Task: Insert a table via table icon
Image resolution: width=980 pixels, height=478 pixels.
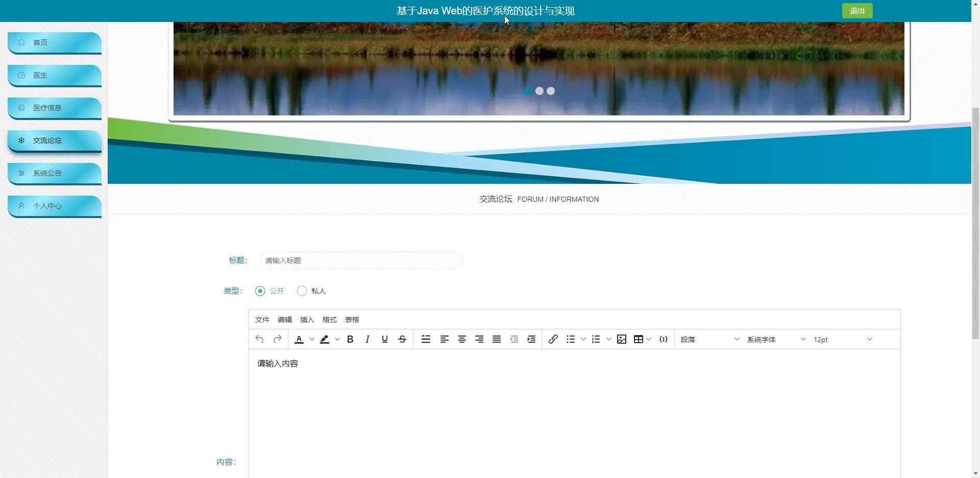Action: 638,339
